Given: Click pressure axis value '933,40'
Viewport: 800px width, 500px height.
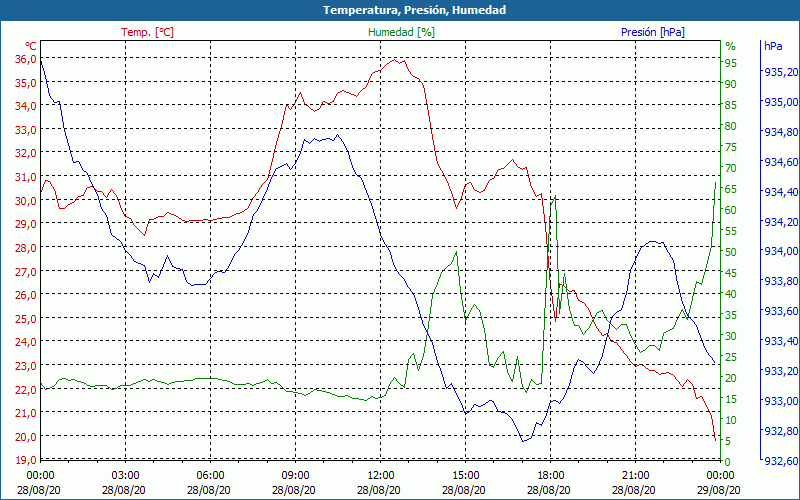Looking at the screenshot, I should point(781,341).
